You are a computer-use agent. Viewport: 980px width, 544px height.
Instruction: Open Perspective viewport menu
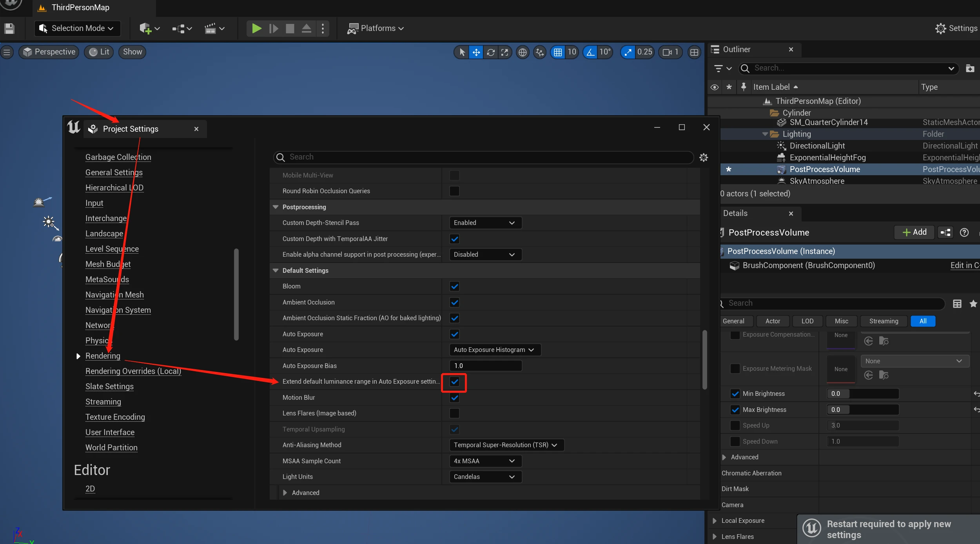tap(49, 52)
